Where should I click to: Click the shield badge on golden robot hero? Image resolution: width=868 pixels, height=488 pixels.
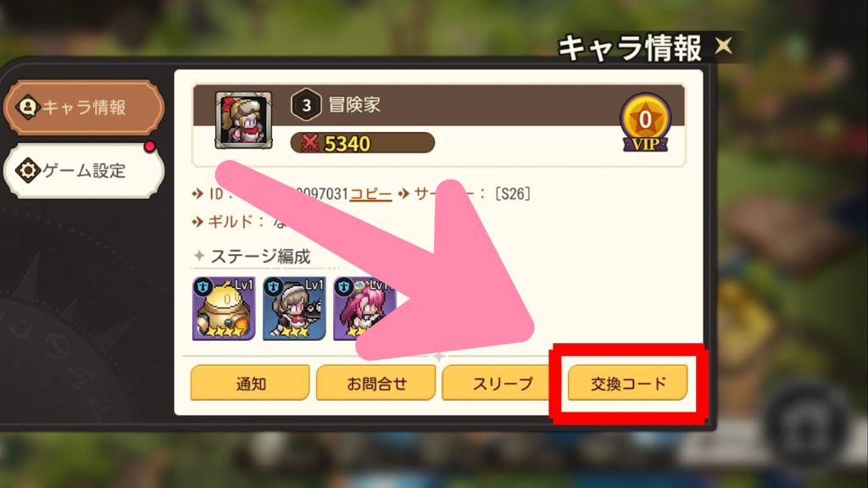tap(203, 287)
